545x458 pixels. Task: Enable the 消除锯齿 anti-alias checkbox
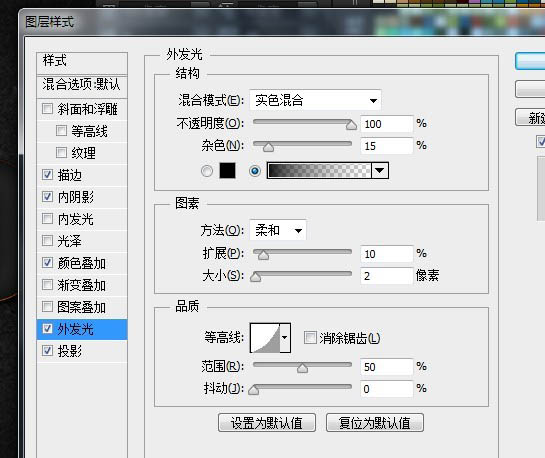pos(310,337)
